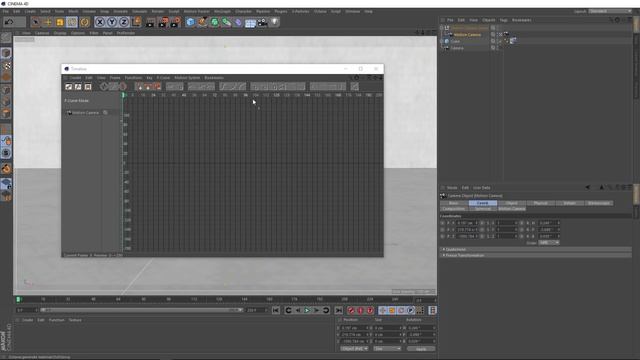The image size is (640, 360).
Task: Toggle X axis lock
Action: click(100, 22)
